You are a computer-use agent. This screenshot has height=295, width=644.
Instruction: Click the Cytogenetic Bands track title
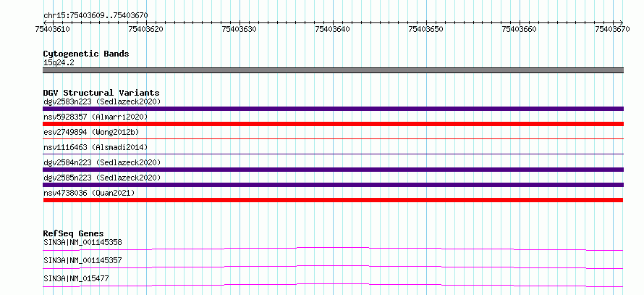[86, 54]
